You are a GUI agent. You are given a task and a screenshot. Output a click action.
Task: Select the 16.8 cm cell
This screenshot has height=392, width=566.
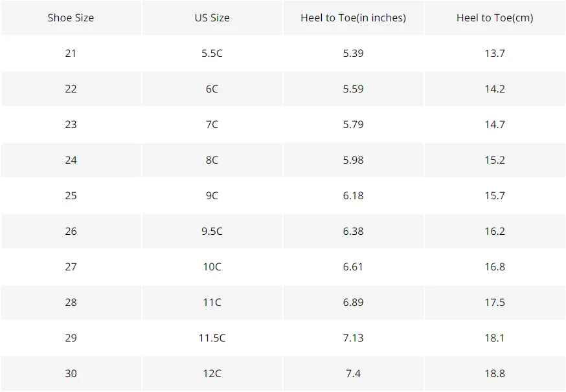[x=495, y=267]
